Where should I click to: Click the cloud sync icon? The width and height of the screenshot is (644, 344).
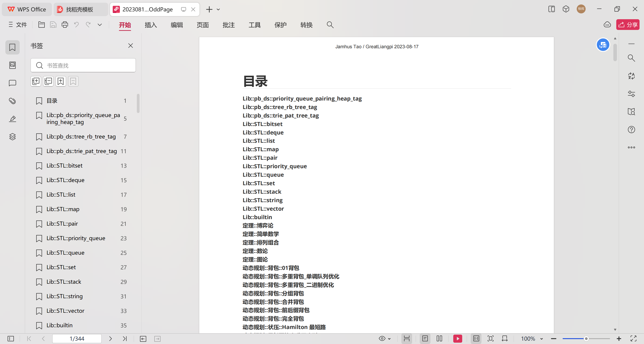607,25
